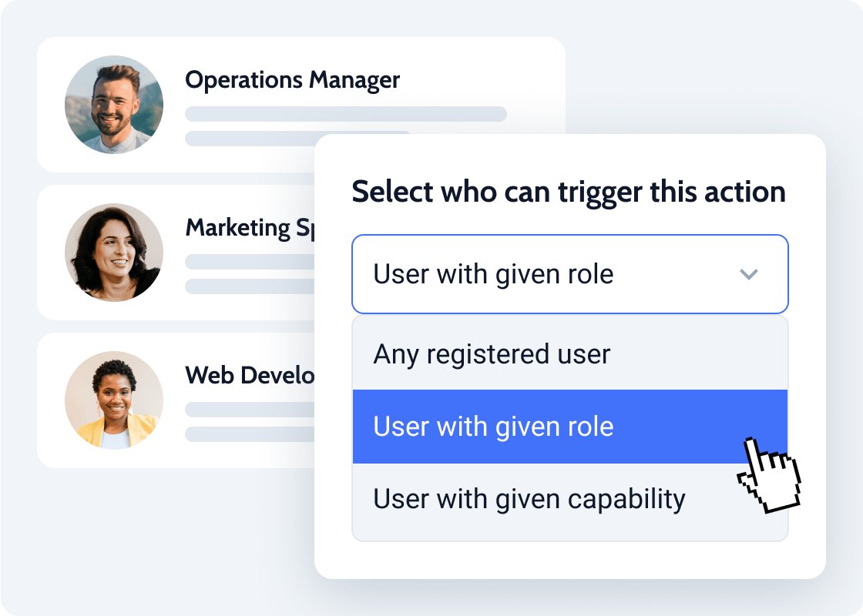The height and width of the screenshot is (616, 863).
Task: Click the long gray bar under Operations Manager
Action: click(345, 114)
